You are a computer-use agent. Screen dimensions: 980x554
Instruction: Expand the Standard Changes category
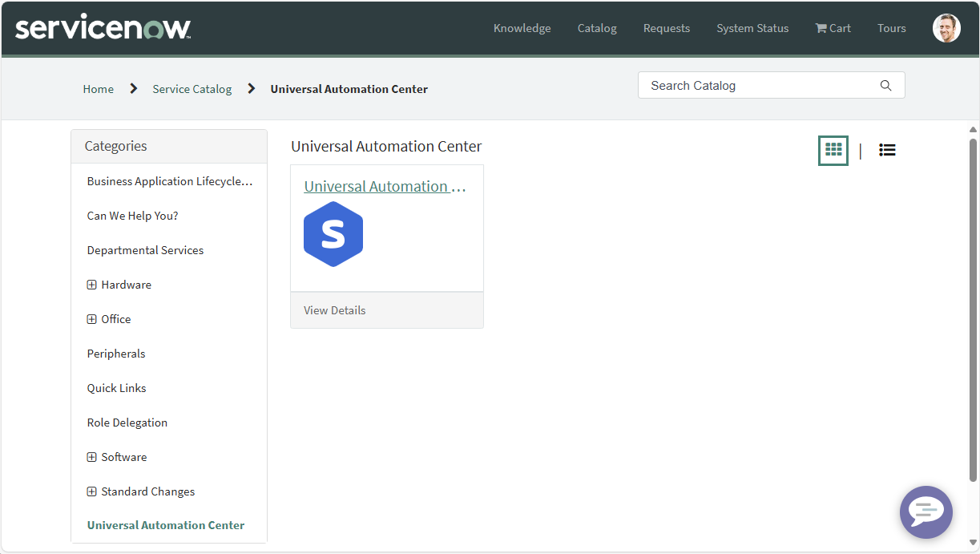pyautogui.click(x=91, y=491)
